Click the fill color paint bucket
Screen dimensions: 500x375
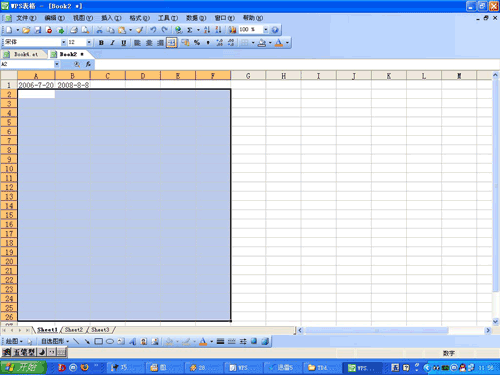point(262,42)
